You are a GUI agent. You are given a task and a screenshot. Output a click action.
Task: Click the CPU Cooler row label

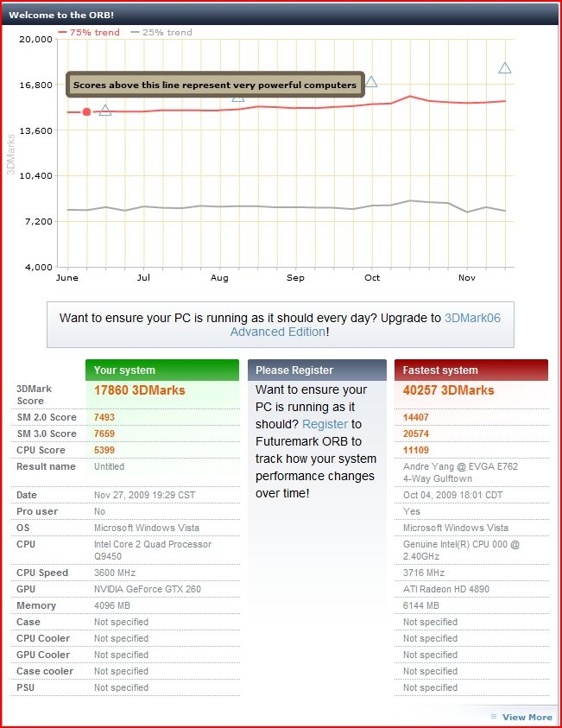(x=43, y=638)
